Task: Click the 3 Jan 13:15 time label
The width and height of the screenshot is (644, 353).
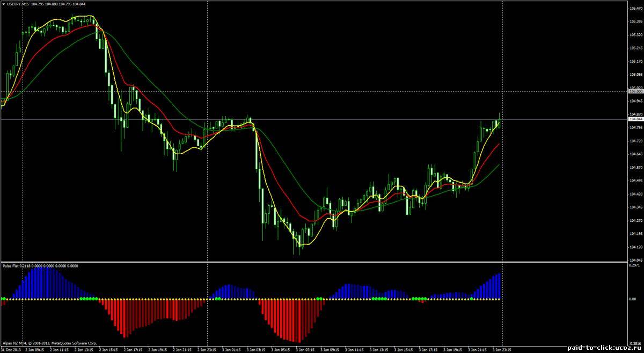Action: pos(379,349)
